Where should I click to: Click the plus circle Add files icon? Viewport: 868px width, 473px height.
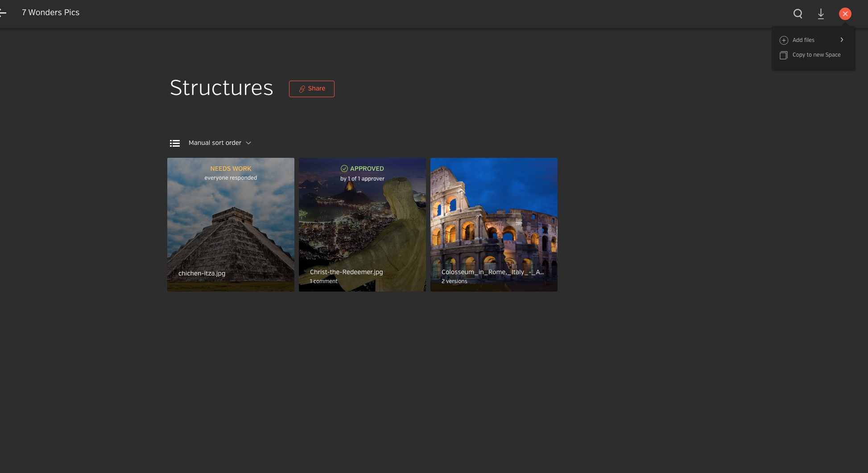(x=784, y=40)
